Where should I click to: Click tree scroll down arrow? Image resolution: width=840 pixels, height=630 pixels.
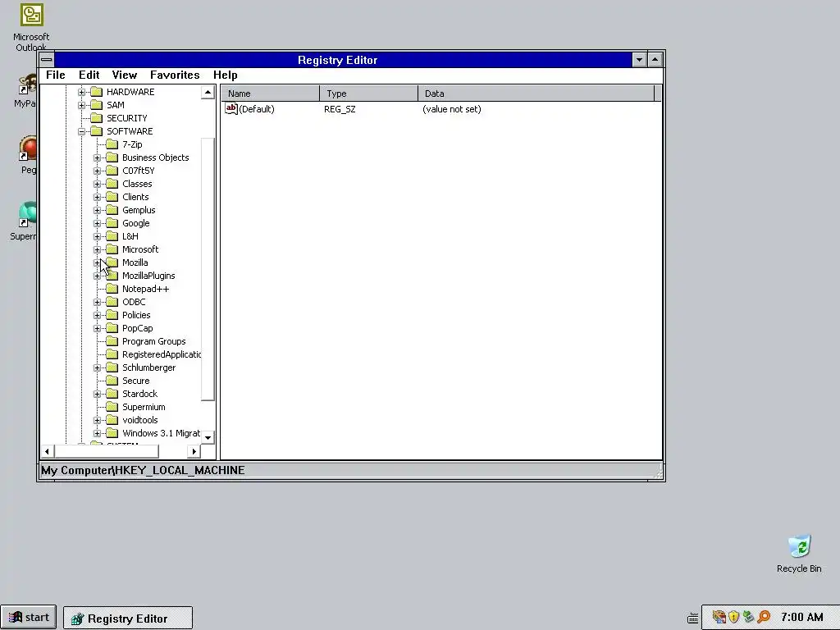tap(208, 437)
